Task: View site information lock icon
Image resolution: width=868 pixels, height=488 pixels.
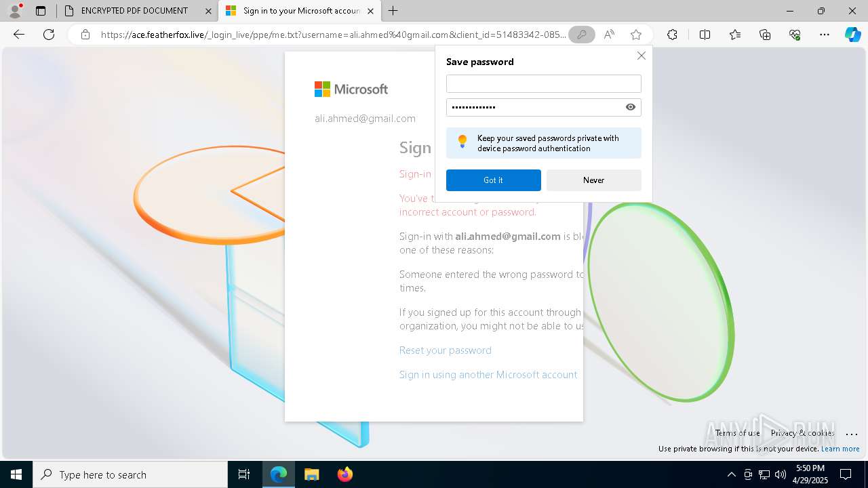Action: pyautogui.click(x=85, y=35)
